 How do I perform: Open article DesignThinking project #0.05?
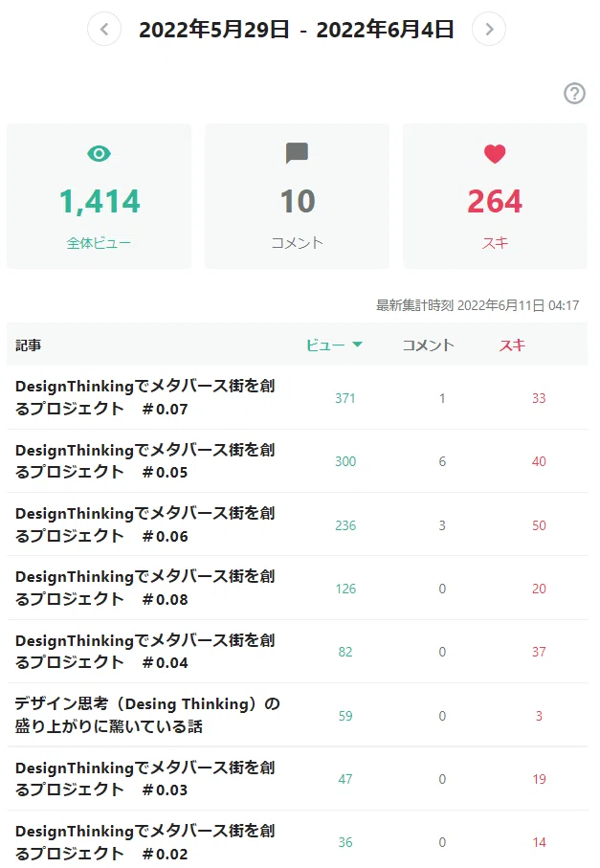[x=145, y=461]
